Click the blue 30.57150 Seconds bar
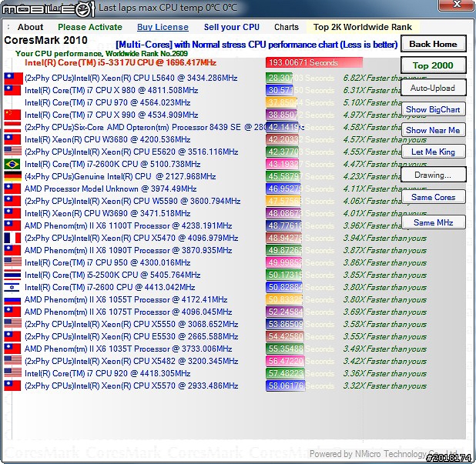The height and width of the screenshot is (464, 476). tap(280, 90)
